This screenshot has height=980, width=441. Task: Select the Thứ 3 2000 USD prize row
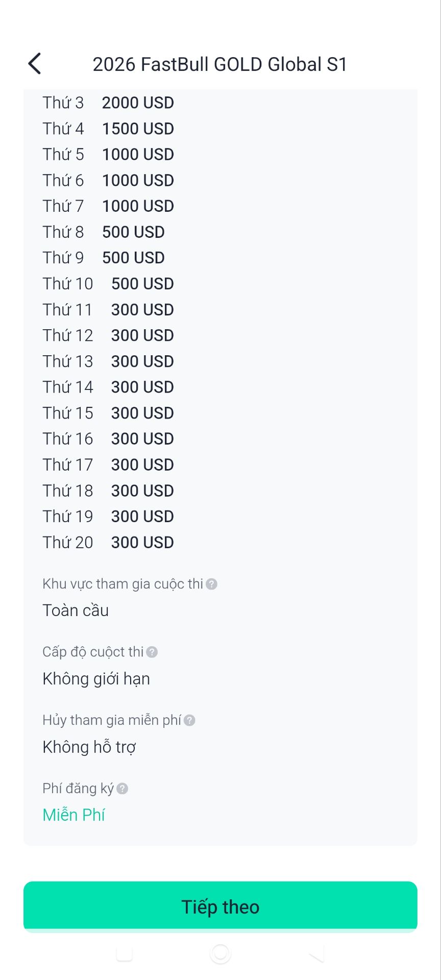pyautogui.click(x=108, y=103)
